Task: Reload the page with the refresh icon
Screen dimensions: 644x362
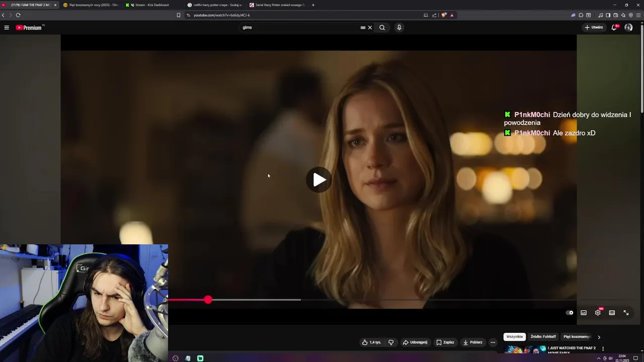Action: coord(18,15)
